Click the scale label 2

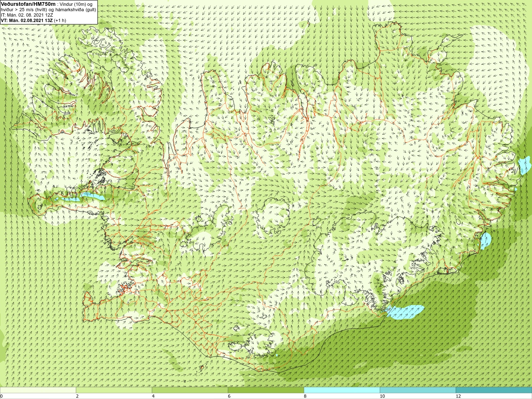(77, 396)
